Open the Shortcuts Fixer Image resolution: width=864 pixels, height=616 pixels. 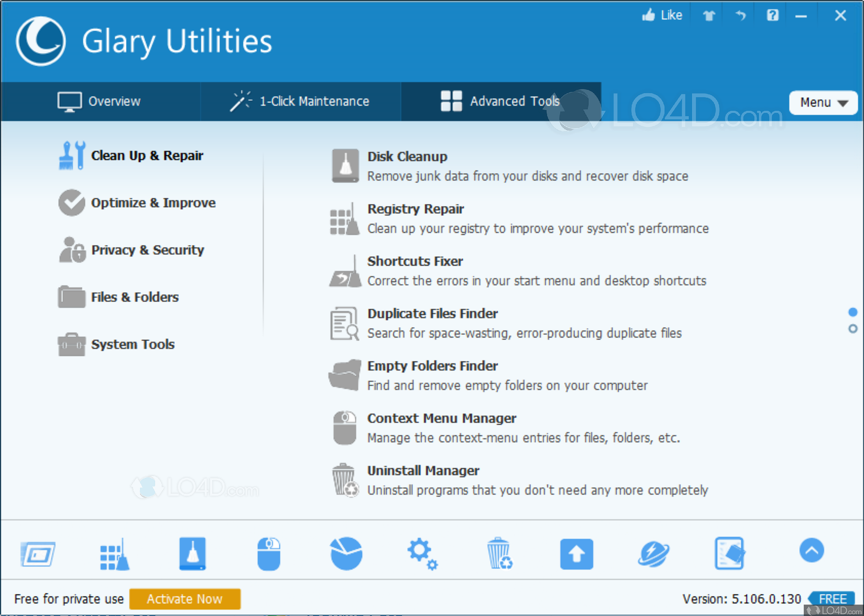[x=415, y=261]
